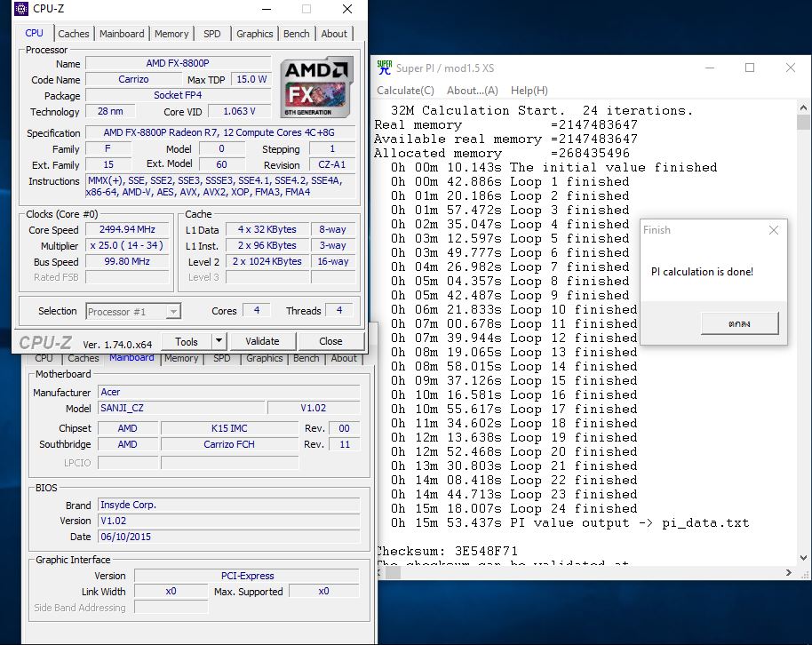Open Memory tab in front CPU-Z window
This screenshot has height=645, width=812.
click(x=171, y=34)
